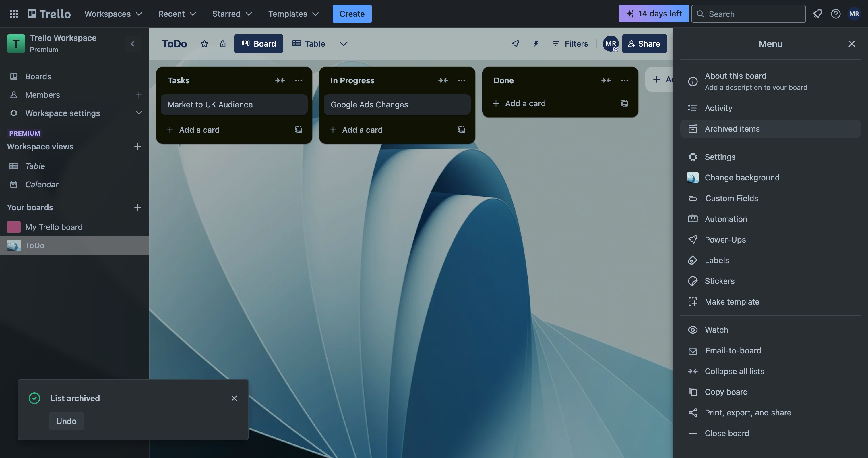The image size is (868, 458).
Task: Open the help question mark icon
Action: (x=836, y=14)
